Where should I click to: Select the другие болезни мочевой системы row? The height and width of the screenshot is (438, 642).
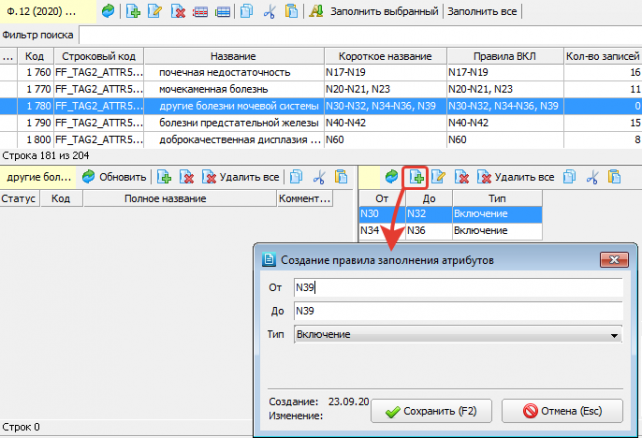(x=321, y=106)
